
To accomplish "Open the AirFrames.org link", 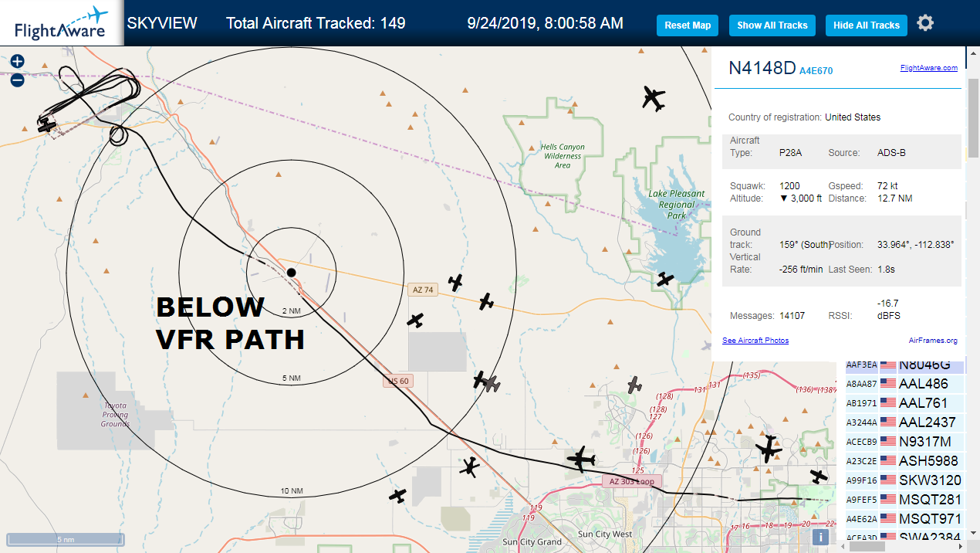I will [x=933, y=341].
